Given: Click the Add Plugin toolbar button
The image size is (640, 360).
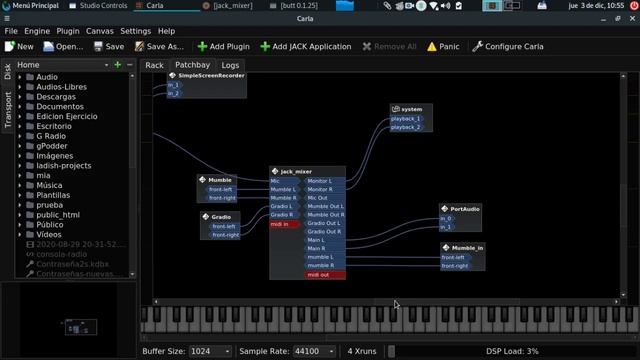Looking at the screenshot, I should tap(223, 47).
